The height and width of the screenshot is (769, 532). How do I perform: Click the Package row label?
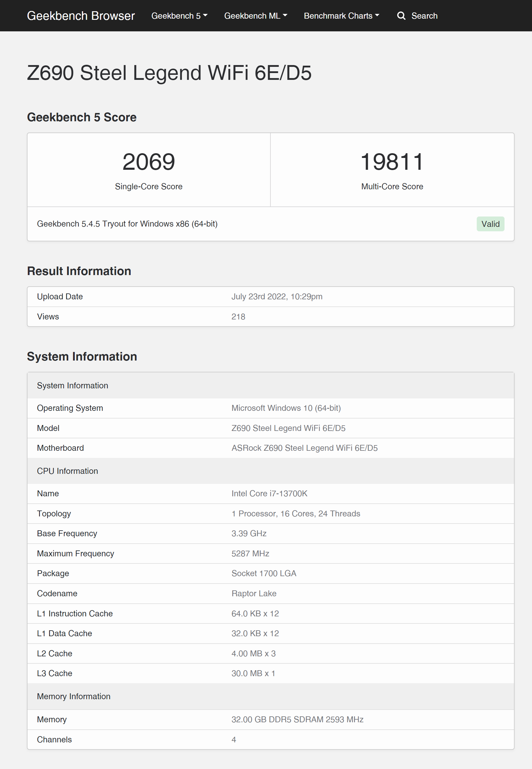[x=53, y=573]
